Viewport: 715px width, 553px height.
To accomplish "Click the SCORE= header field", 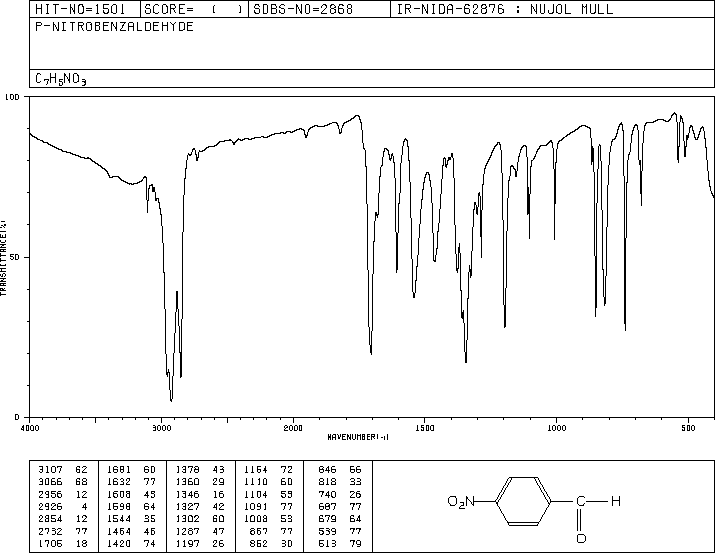I will pos(193,9).
